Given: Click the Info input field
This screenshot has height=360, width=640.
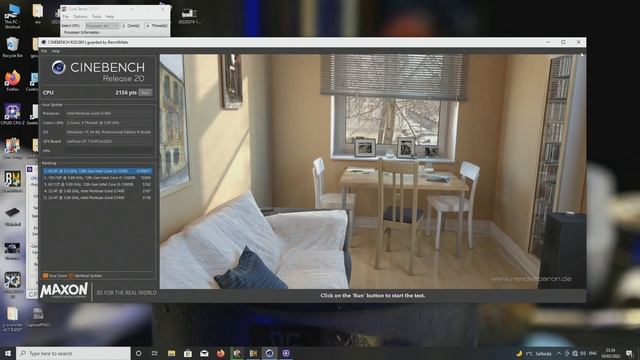Looking at the screenshot, I should click(109, 151).
